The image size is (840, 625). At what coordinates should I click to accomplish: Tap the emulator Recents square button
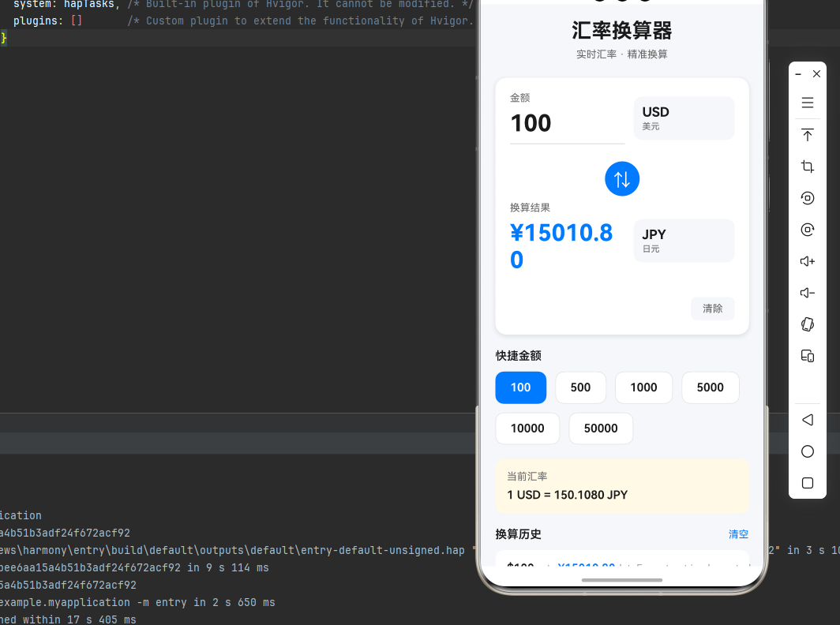808,483
